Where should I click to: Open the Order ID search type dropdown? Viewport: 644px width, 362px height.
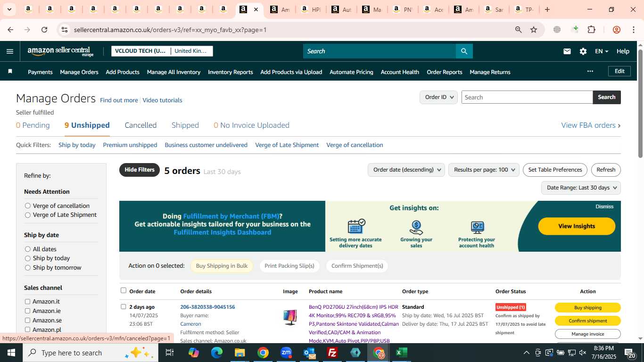438,97
